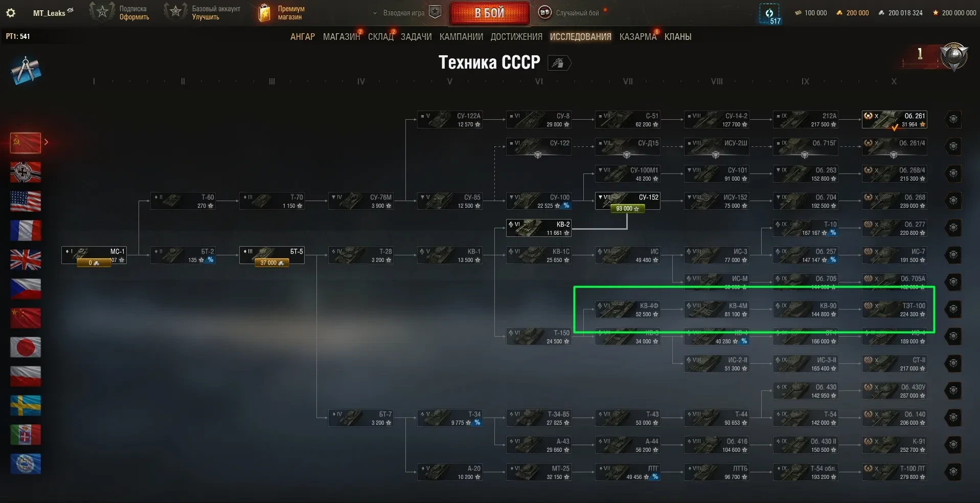Toggle the platoon game star badge
The height and width of the screenshot is (503, 980).
point(435,12)
